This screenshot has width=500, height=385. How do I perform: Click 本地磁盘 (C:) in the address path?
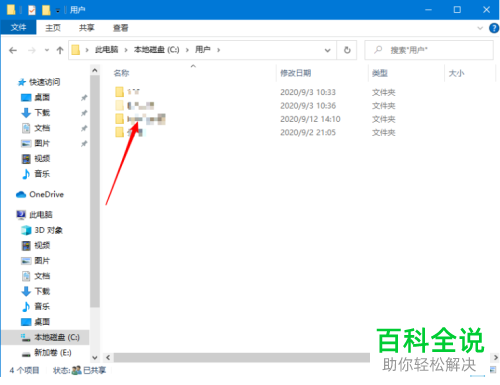[156, 50]
